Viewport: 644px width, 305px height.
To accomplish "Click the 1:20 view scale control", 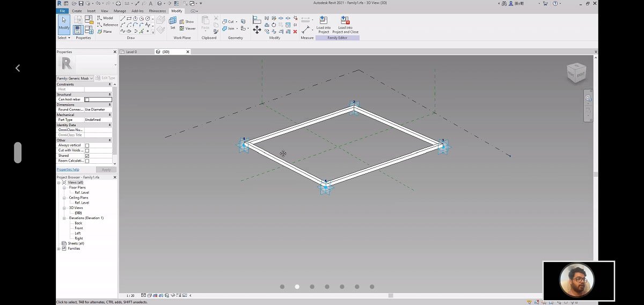I will click(x=130, y=295).
